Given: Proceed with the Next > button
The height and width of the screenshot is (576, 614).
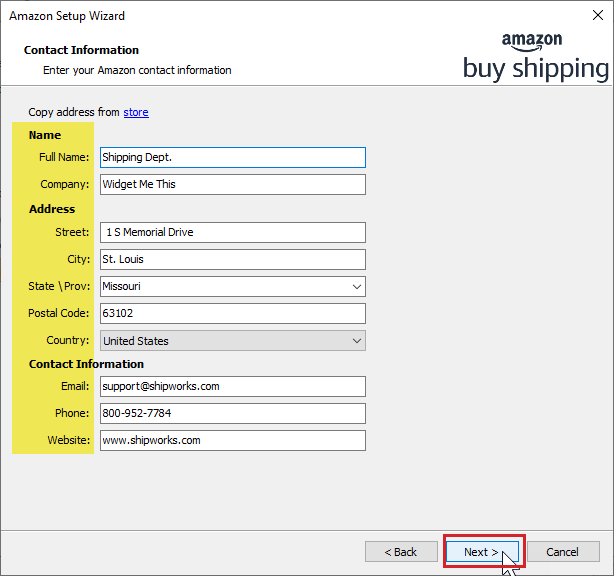Looking at the screenshot, I should 482,552.
